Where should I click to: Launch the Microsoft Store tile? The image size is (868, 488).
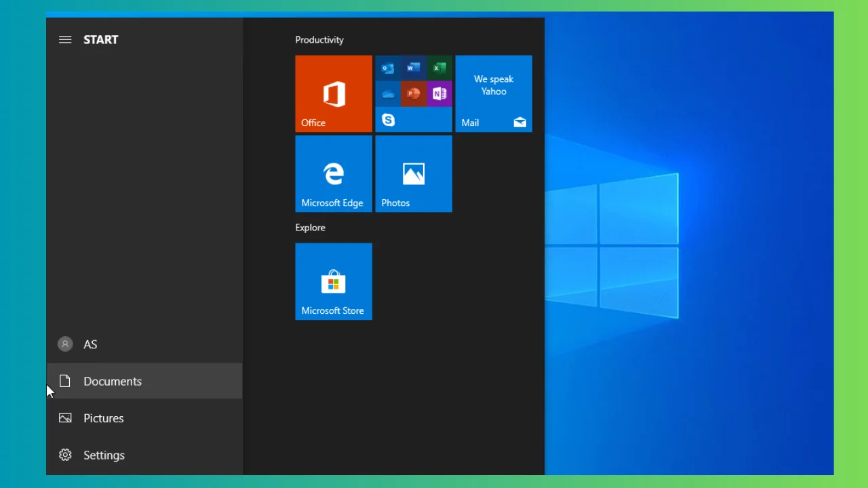click(x=334, y=281)
